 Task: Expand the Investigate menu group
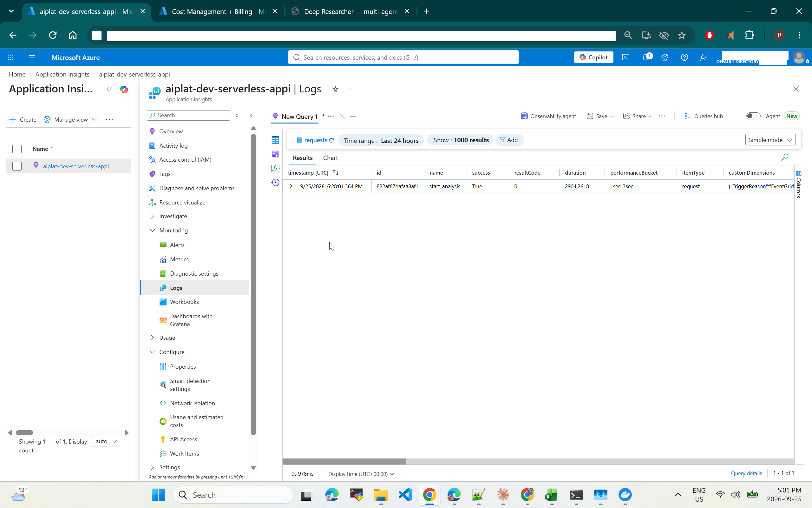152,216
